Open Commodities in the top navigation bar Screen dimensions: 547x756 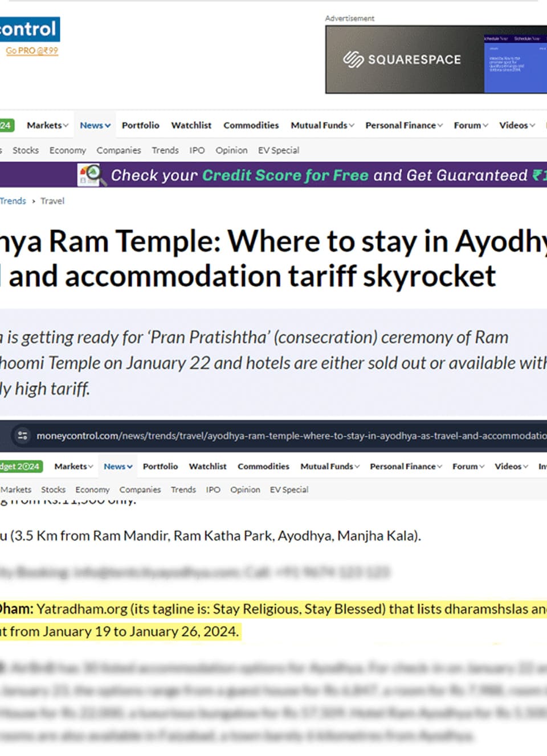point(251,125)
